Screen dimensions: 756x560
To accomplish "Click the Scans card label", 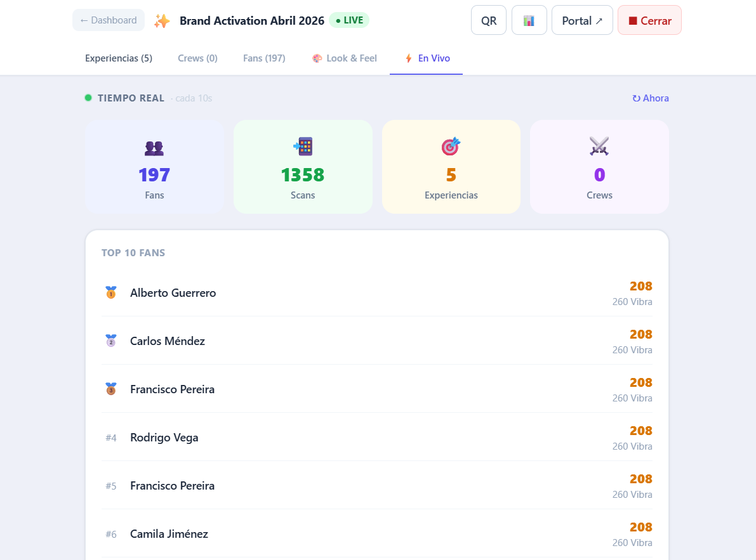I will tap(303, 195).
